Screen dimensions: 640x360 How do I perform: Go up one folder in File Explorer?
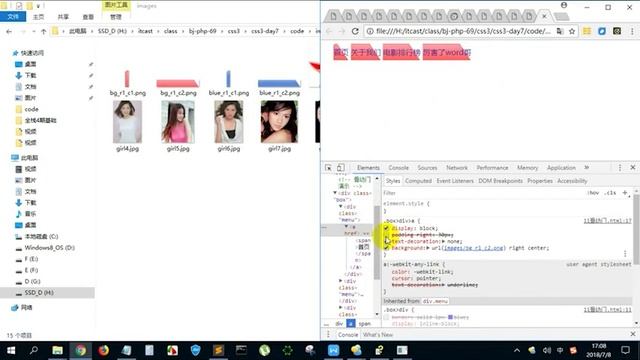point(44,31)
